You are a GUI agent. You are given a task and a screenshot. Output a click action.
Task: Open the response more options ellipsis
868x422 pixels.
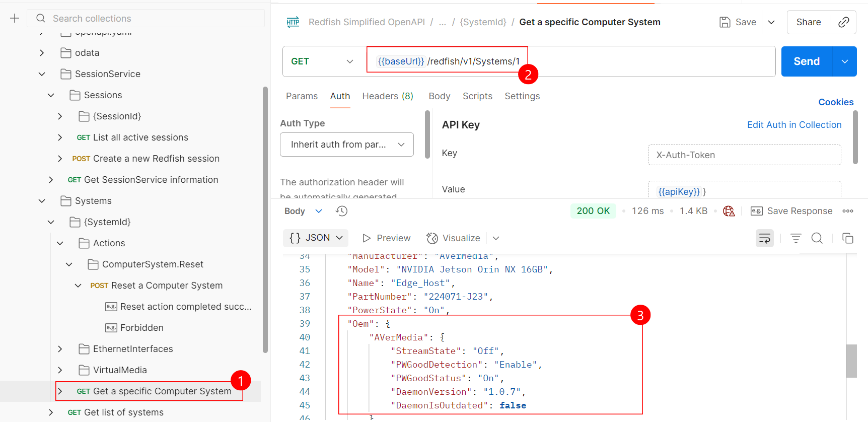pos(848,211)
